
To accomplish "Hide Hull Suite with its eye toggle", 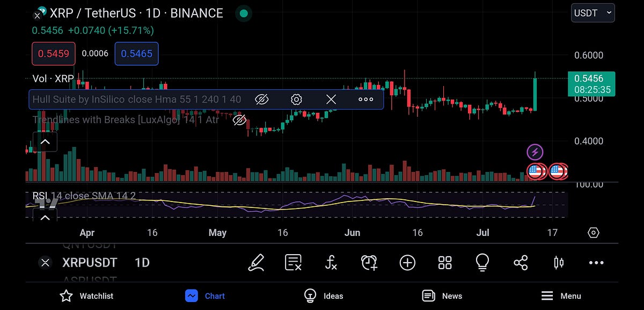I will pyautogui.click(x=261, y=99).
